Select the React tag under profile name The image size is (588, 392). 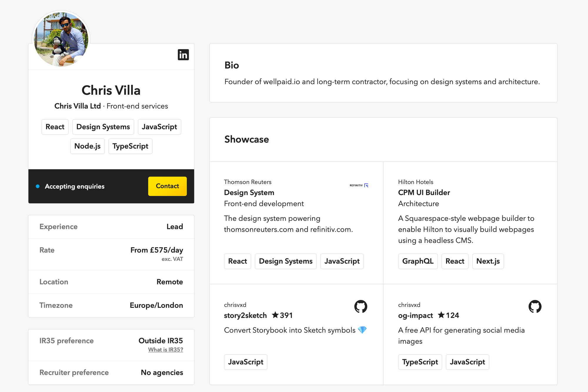(x=55, y=127)
